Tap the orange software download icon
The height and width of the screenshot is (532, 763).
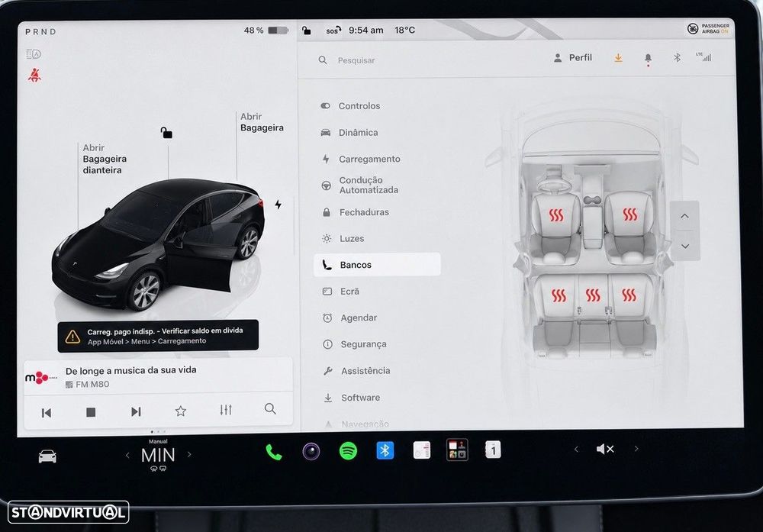(x=618, y=58)
